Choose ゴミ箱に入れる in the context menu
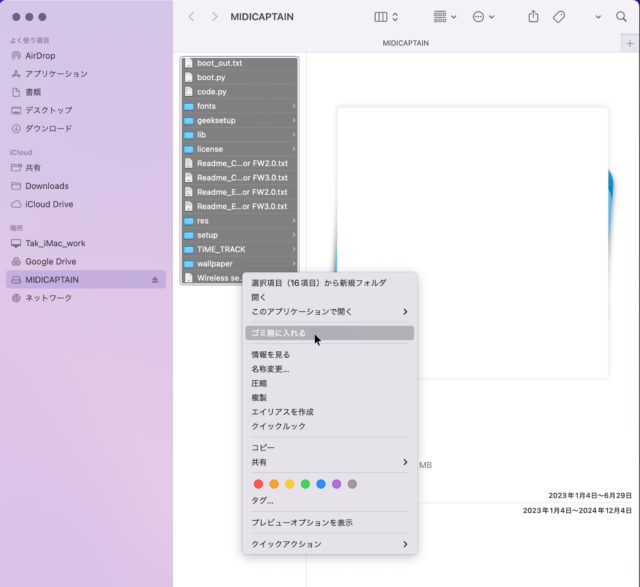Screen dimensions: 640x587 (x=330, y=333)
